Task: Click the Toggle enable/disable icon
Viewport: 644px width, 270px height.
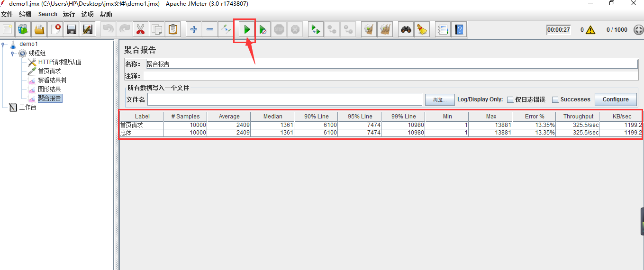Action: coord(226,29)
